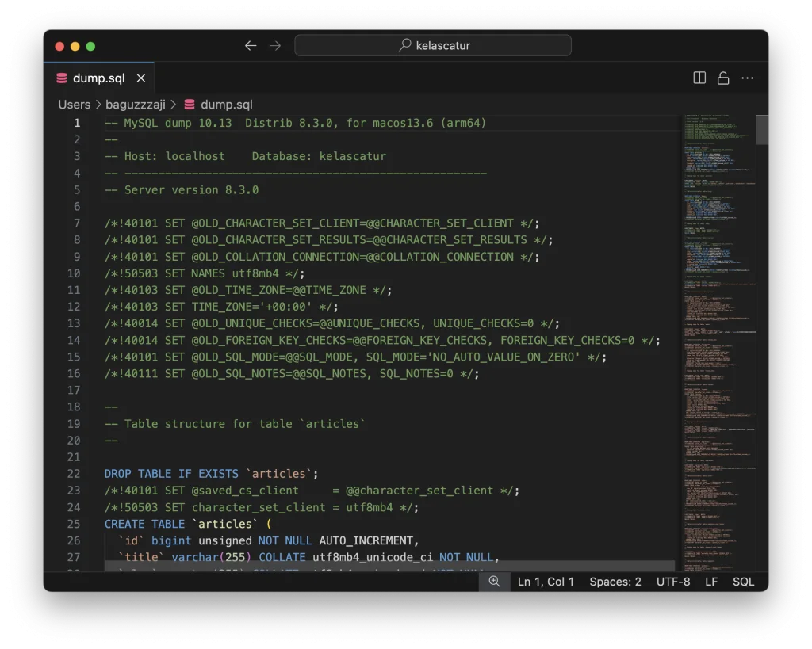Change line ending via LF
The width and height of the screenshot is (812, 649).
coord(711,582)
